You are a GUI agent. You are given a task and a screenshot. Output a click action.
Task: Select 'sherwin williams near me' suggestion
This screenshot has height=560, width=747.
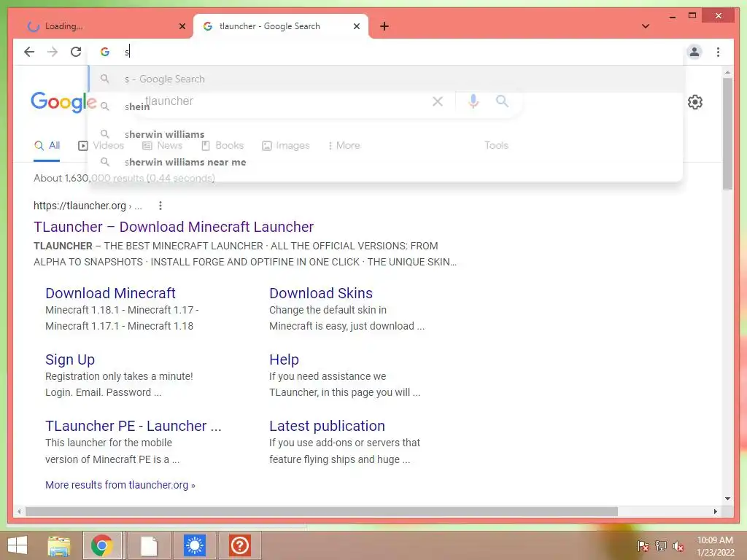386,162
